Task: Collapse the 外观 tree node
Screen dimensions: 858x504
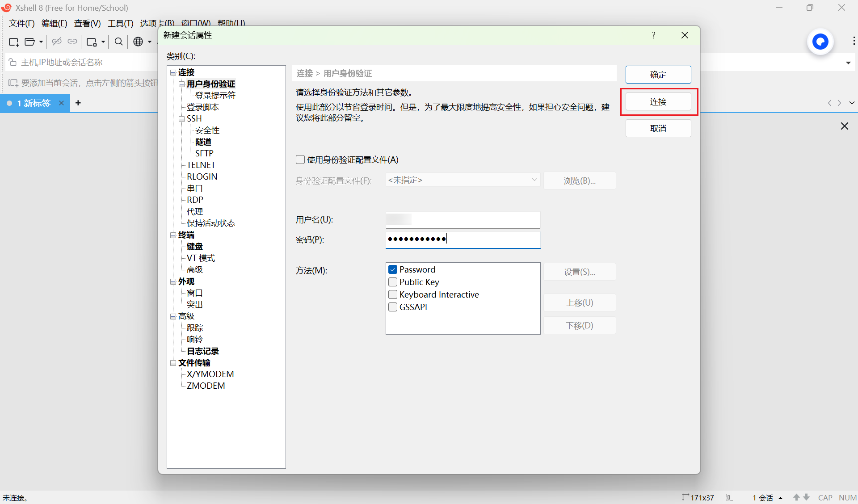Action: [173, 281]
